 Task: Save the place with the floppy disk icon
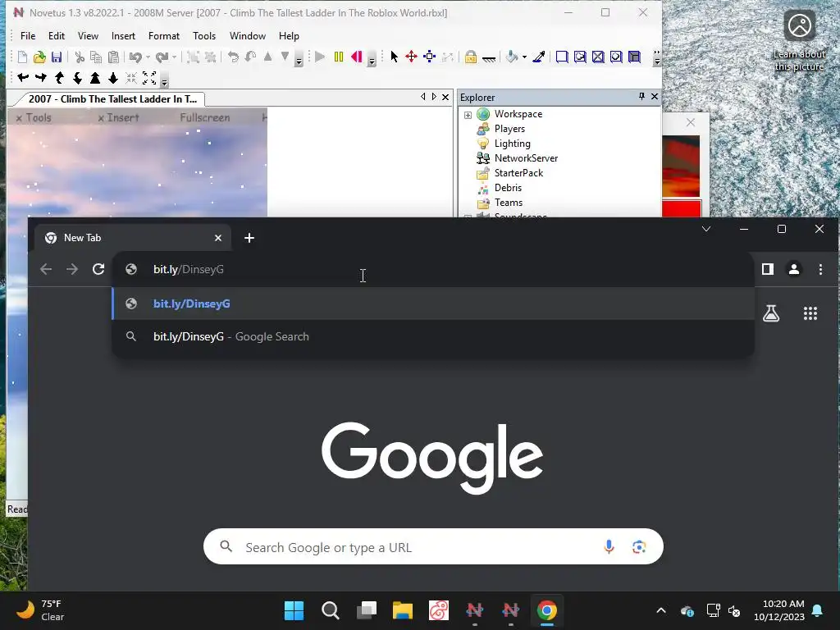(57, 57)
